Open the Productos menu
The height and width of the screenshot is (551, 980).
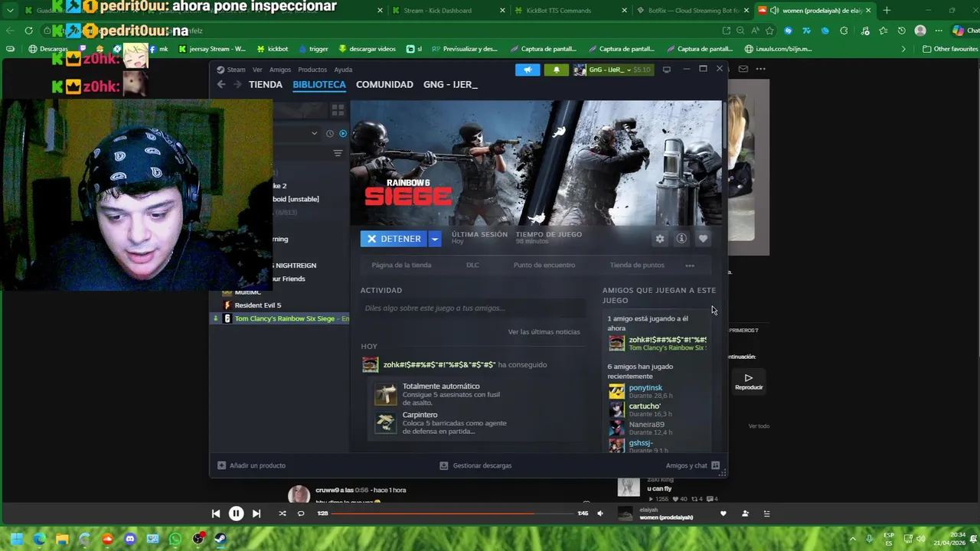[312, 70]
